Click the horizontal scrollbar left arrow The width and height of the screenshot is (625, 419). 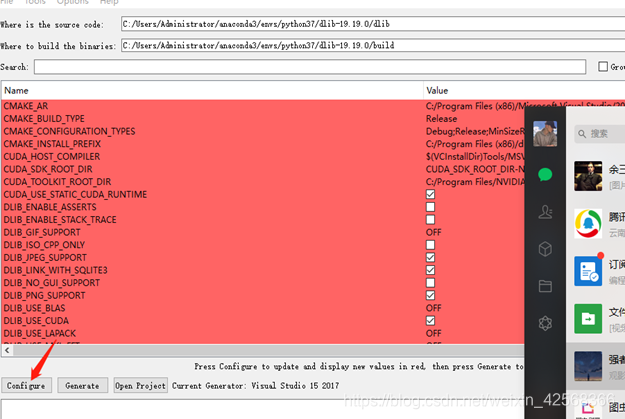7,350
